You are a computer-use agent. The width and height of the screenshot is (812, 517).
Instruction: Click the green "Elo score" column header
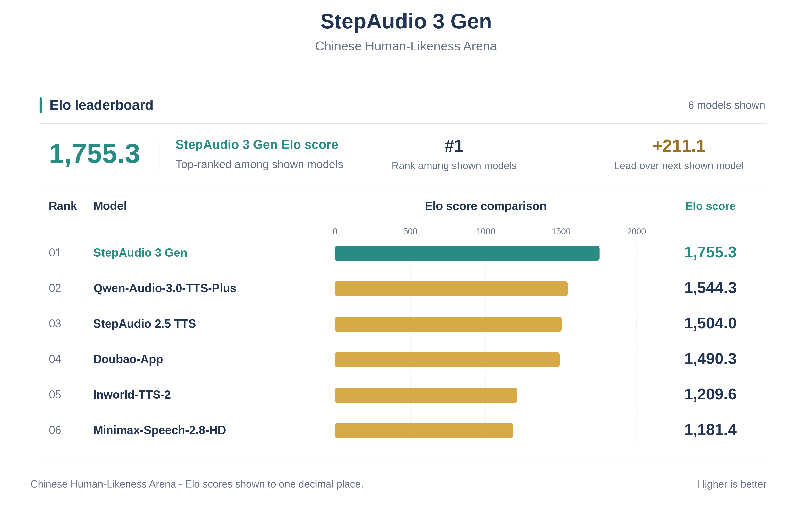(x=710, y=206)
